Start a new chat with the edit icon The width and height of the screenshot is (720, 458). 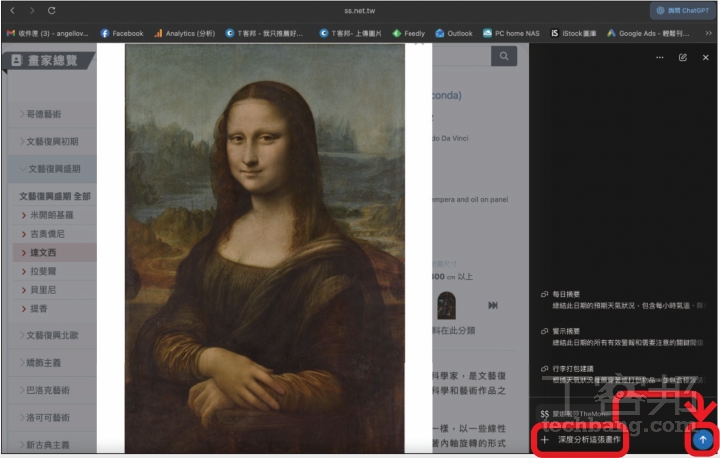tap(683, 57)
